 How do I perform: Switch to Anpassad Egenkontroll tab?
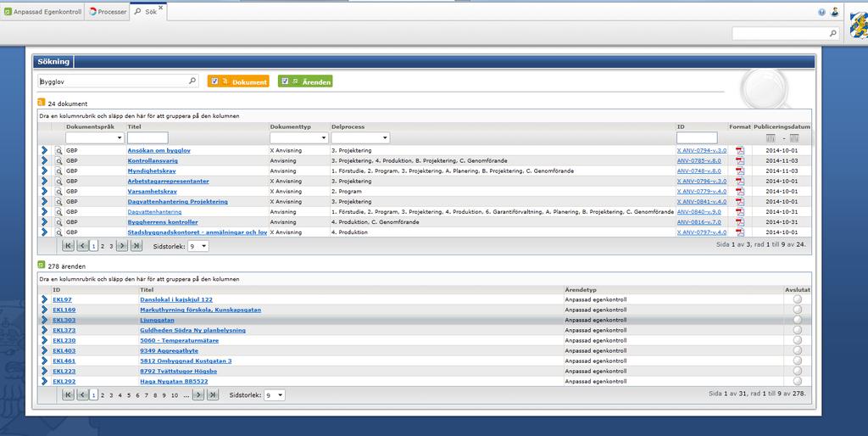[x=42, y=12]
